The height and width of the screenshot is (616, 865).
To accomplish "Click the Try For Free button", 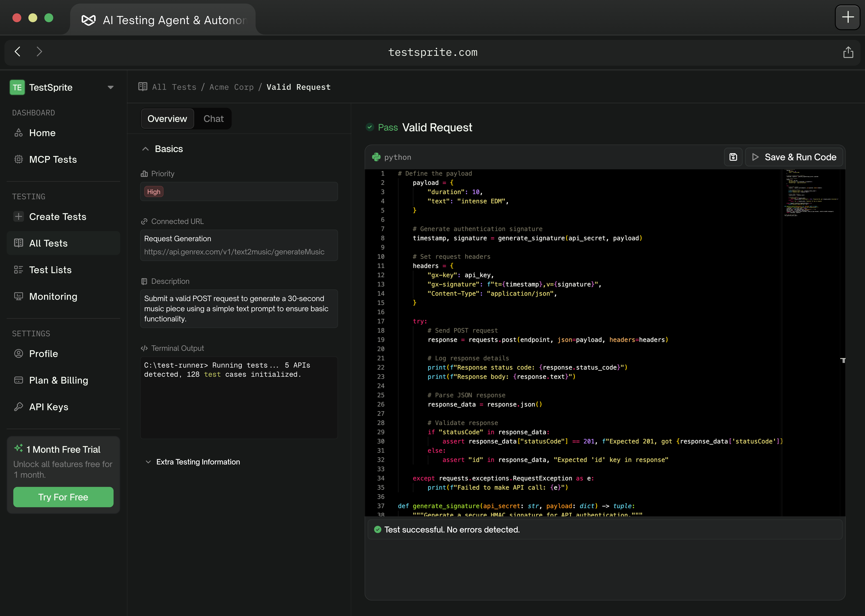I will pyautogui.click(x=63, y=497).
